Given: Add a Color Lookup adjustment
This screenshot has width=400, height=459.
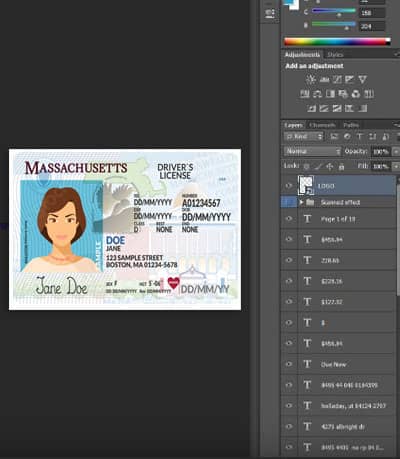Looking at the screenshot, I should (369, 94).
